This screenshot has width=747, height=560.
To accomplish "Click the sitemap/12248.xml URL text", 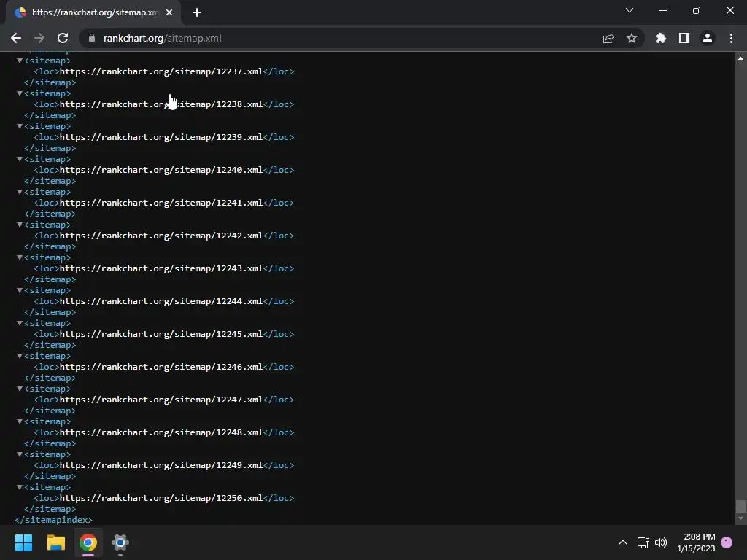I will click(161, 433).
